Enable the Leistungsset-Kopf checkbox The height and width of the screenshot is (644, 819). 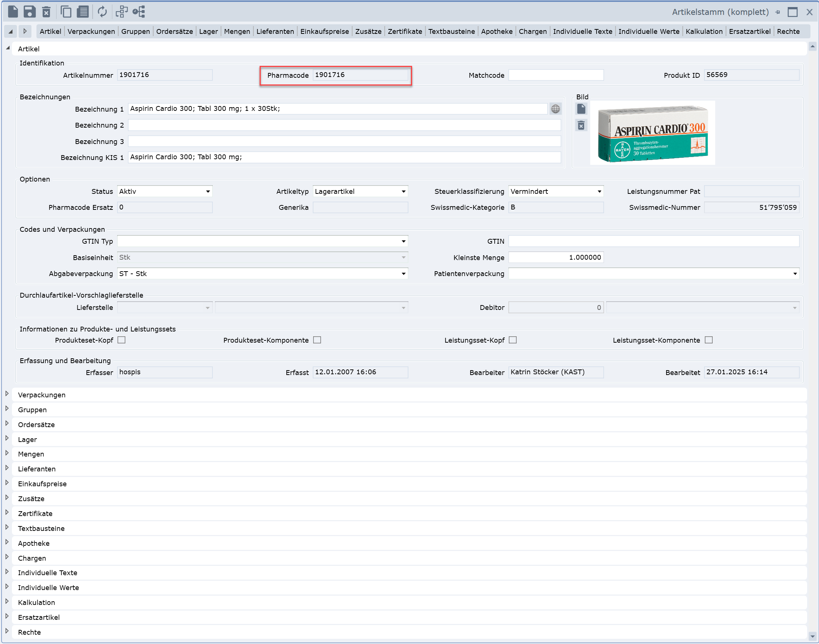pyautogui.click(x=513, y=340)
